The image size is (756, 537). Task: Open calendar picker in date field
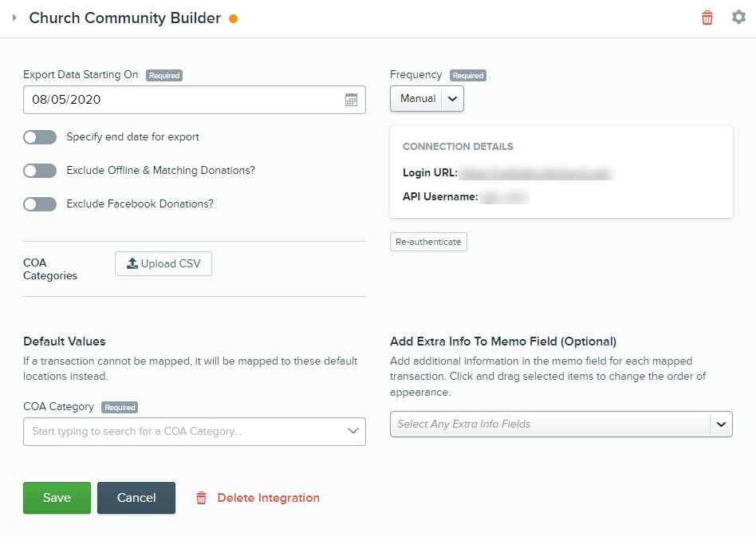pos(351,100)
